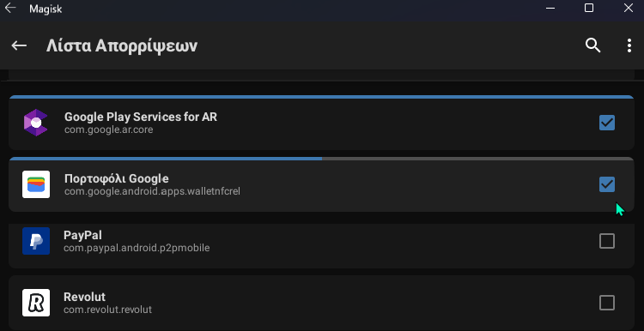Click the Google Wallet app icon

tap(36, 184)
